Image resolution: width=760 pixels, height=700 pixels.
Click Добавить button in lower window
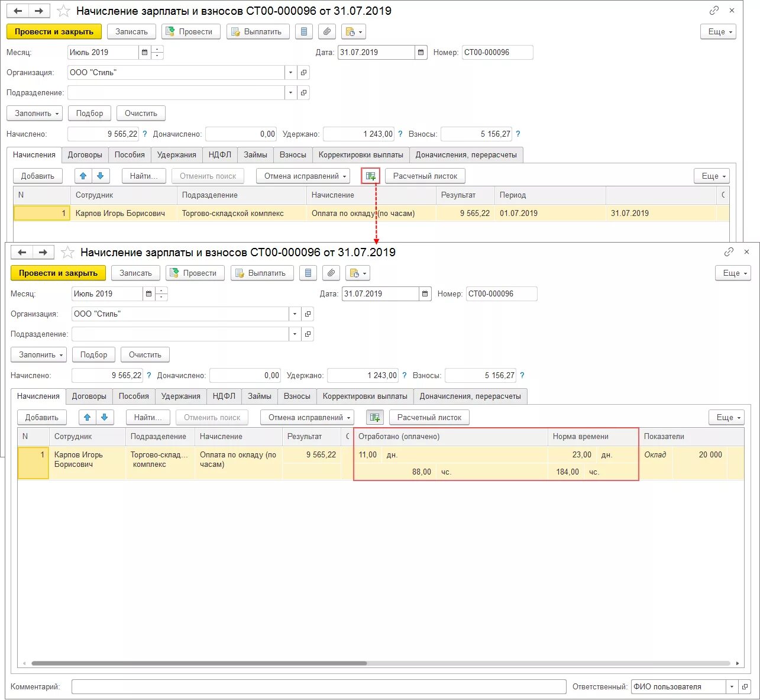pos(42,417)
